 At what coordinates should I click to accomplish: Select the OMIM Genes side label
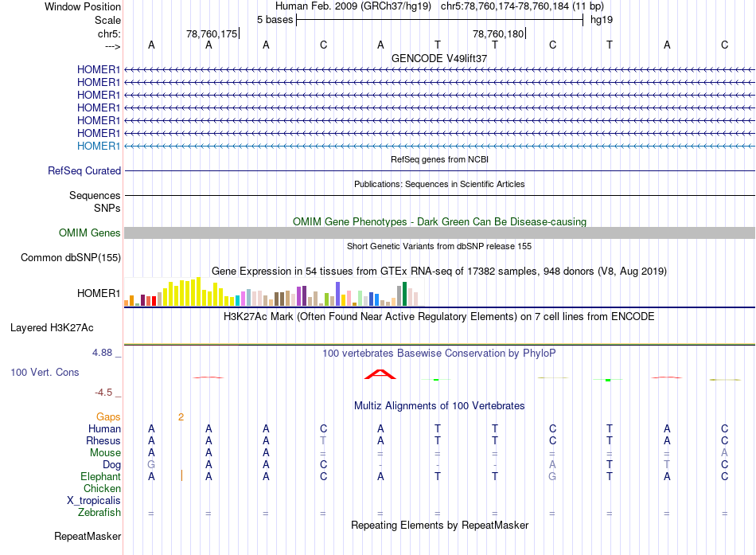(x=90, y=233)
